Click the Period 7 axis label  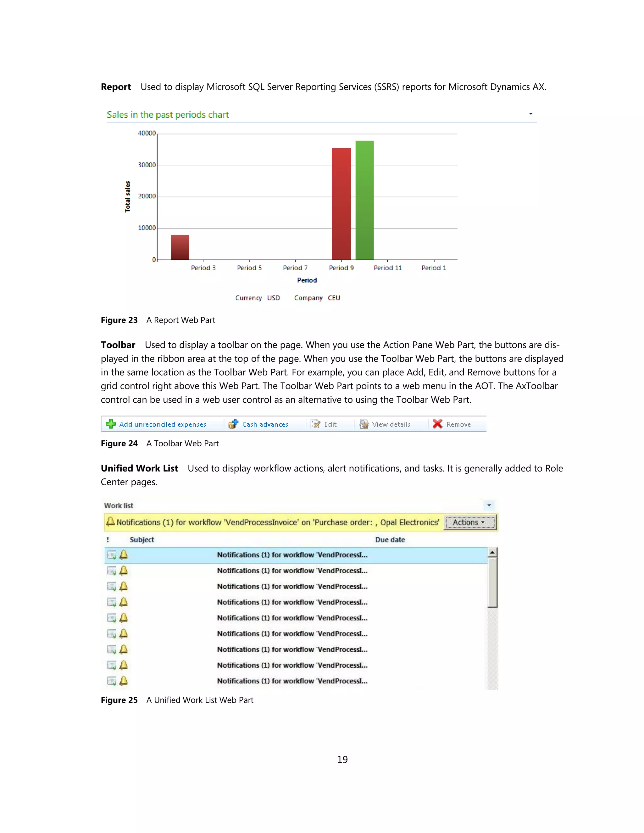pos(295,268)
